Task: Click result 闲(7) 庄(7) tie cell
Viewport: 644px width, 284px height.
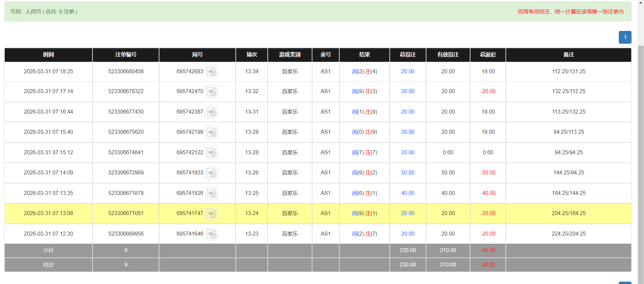Action: click(x=365, y=153)
